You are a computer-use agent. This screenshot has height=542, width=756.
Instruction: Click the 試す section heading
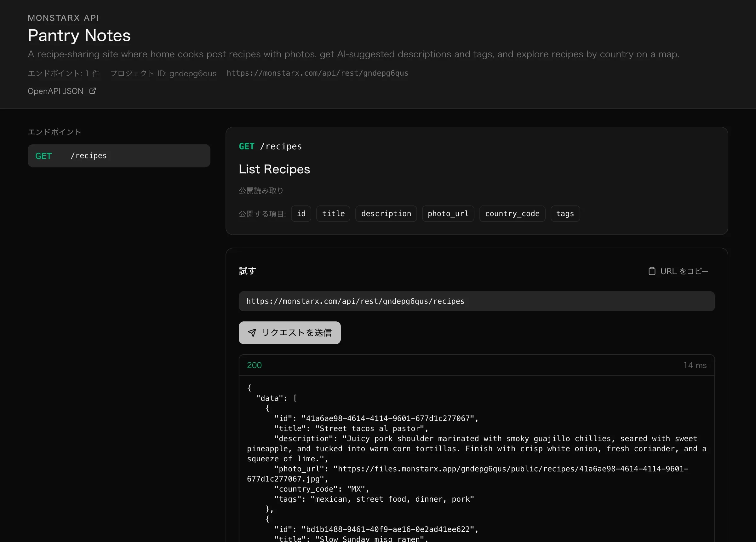click(x=247, y=271)
